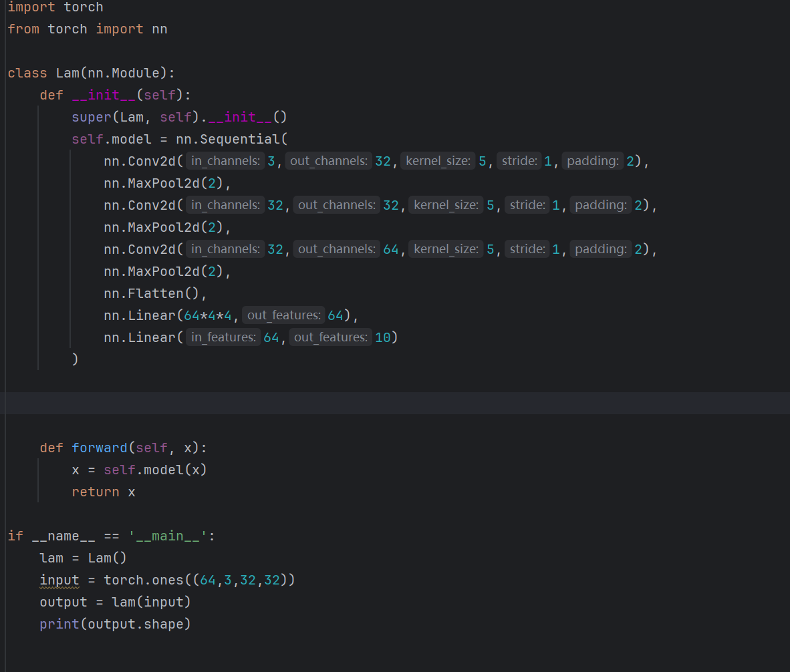Click nn.Sequential in the self.model assignment
Screen dimensions: 790x672
coord(231,139)
